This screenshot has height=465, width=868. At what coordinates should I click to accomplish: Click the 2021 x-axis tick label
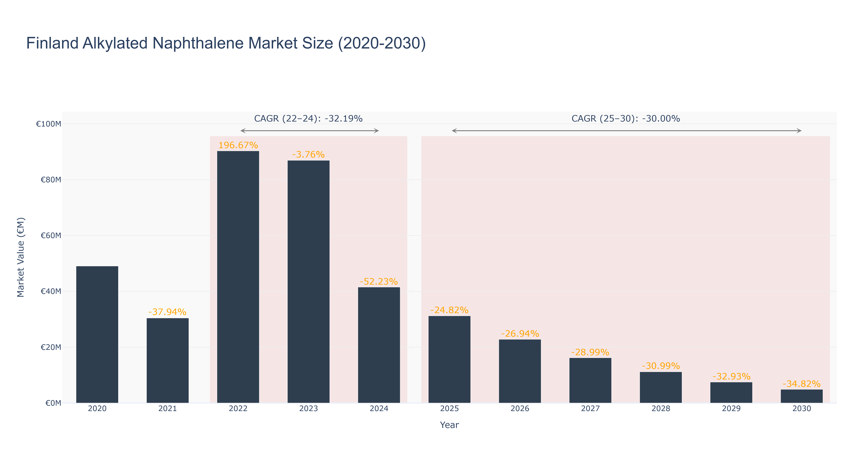click(x=167, y=409)
